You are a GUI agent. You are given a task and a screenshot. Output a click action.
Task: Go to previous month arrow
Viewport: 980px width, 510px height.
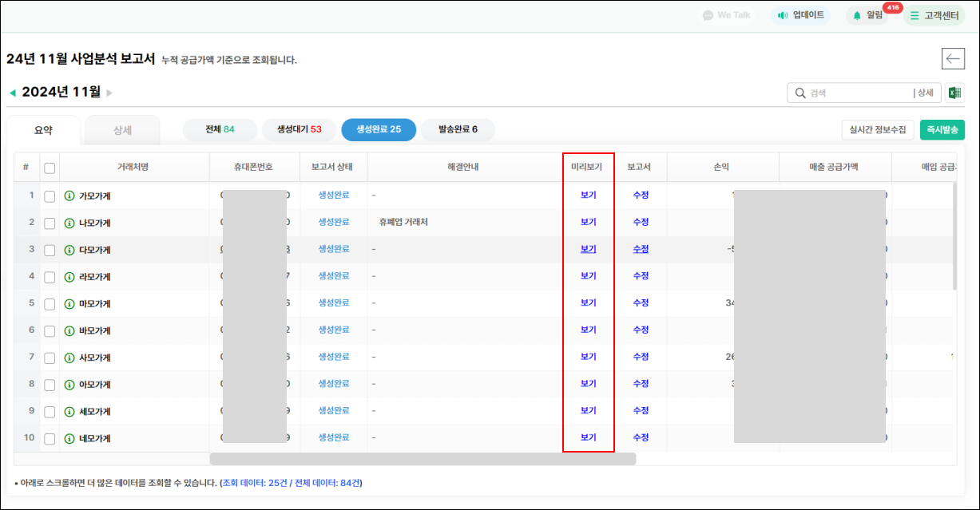[12, 93]
